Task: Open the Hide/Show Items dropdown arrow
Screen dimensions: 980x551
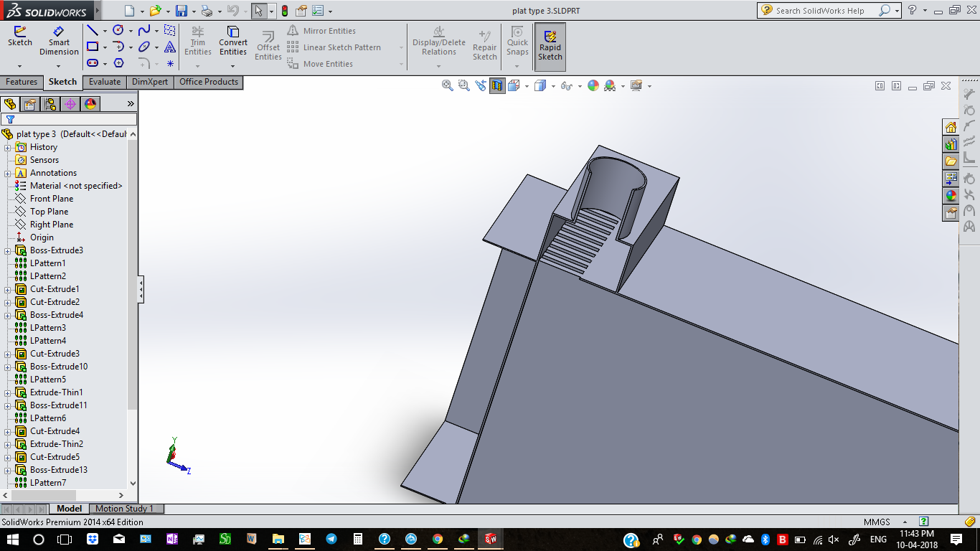Action: (579, 86)
